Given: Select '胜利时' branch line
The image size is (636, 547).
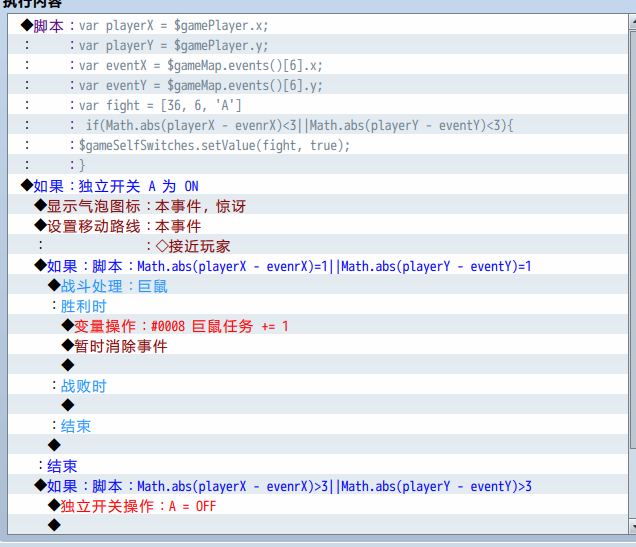Looking at the screenshot, I should click(318, 305).
